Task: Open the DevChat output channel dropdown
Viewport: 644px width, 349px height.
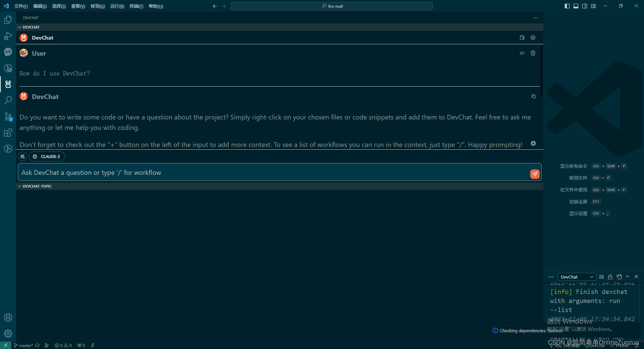Action: point(577,277)
